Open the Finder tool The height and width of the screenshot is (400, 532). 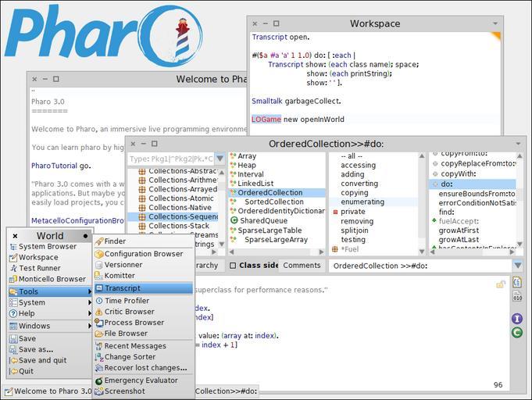click(115, 241)
